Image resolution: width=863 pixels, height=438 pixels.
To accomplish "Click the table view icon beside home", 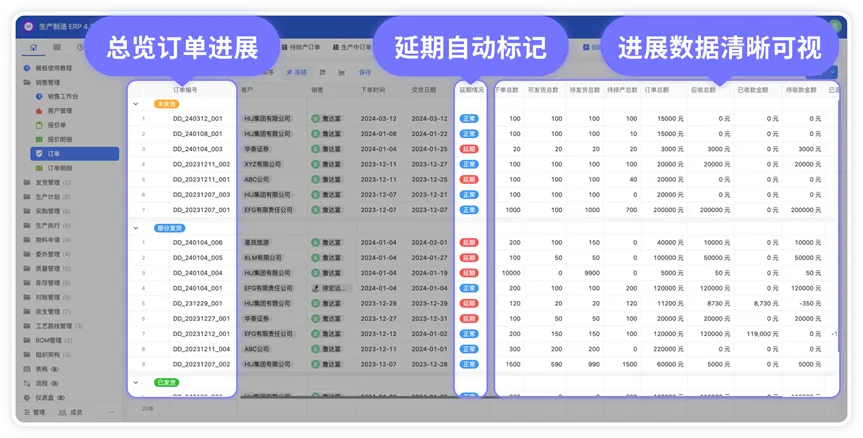I will [57, 47].
